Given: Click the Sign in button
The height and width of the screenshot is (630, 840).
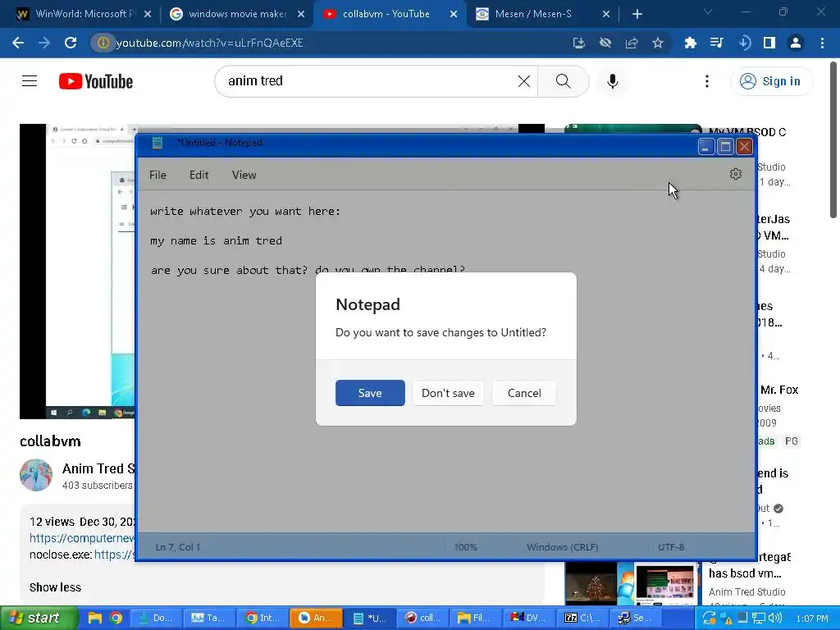Looking at the screenshot, I should click(771, 81).
